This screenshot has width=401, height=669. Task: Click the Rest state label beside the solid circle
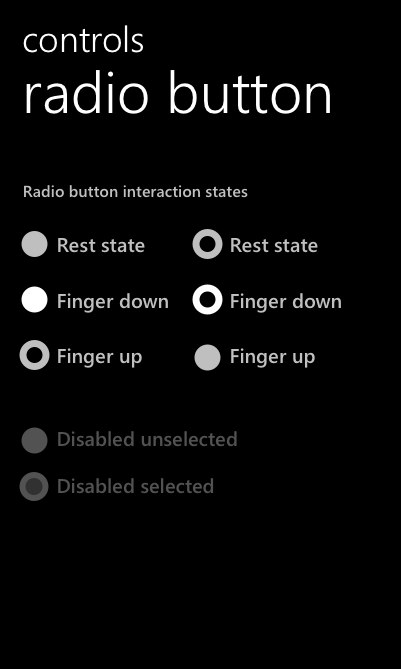[x=101, y=246]
